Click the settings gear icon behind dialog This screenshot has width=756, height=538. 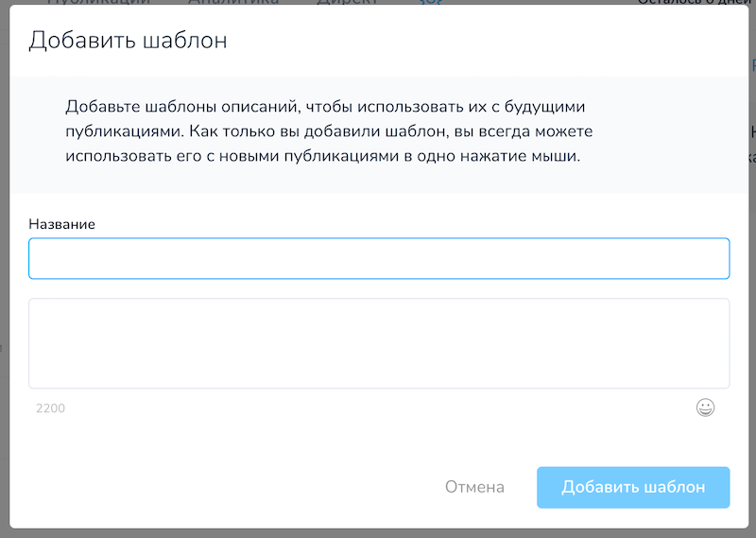[432, 3]
